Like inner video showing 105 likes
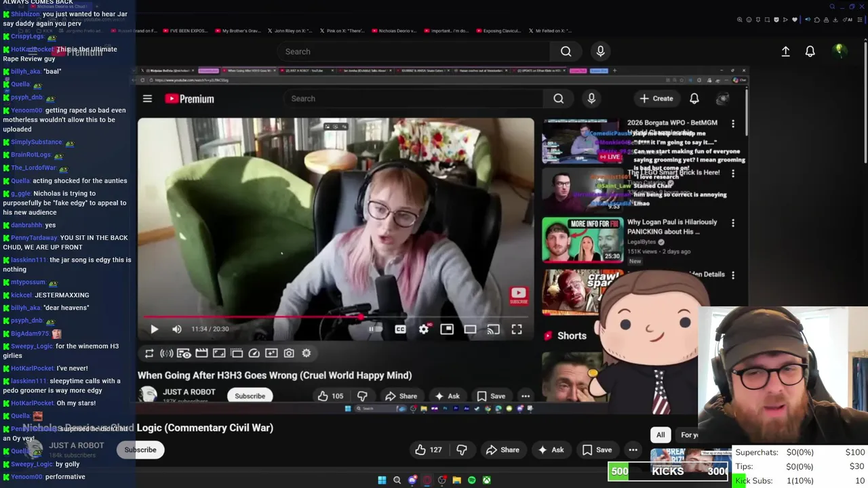This screenshot has width=868, height=488. click(x=330, y=396)
